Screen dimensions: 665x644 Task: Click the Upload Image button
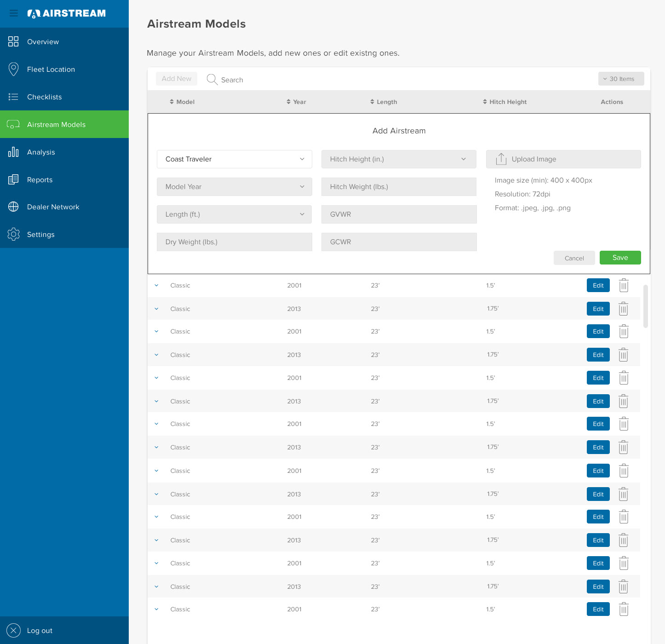coord(563,159)
